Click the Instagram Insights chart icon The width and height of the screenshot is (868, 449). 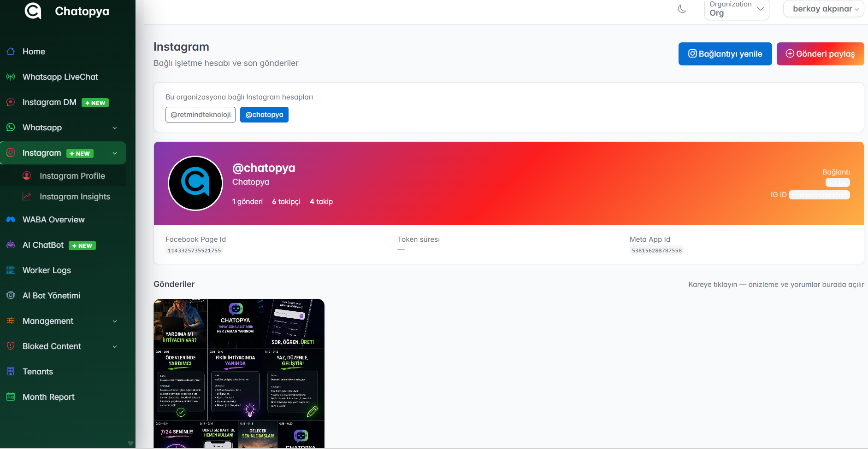(x=27, y=196)
